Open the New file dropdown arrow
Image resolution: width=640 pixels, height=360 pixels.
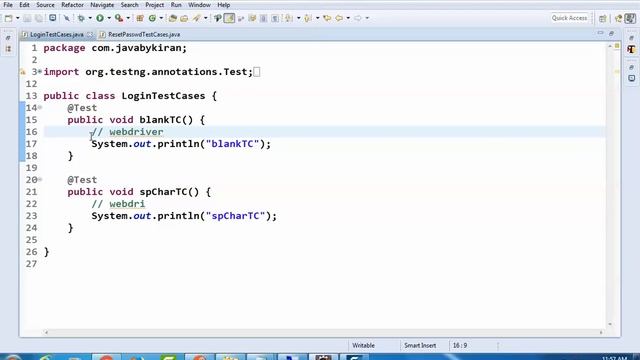tap(18, 18)
